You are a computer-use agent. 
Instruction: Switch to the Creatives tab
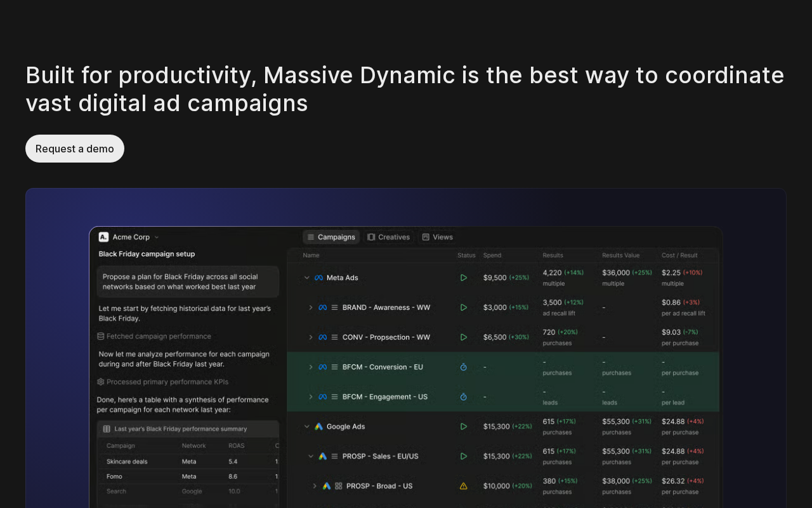pos(388,237)
